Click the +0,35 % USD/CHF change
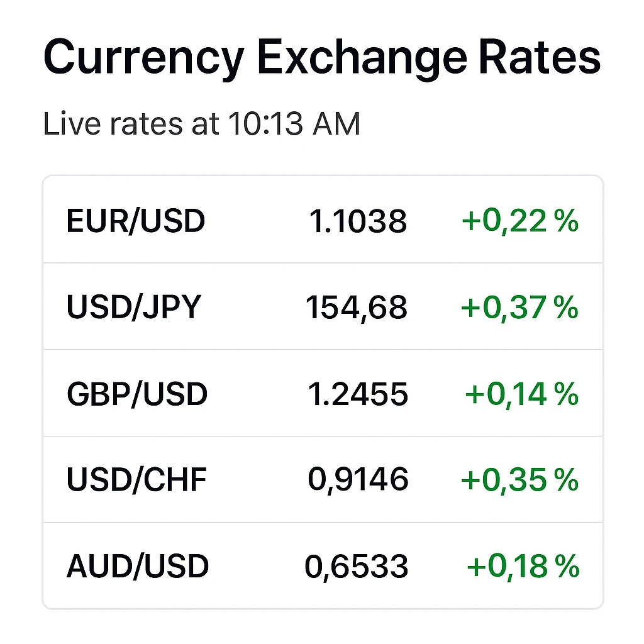The height and width of the screenshot is (644, 644). point(519,480)
